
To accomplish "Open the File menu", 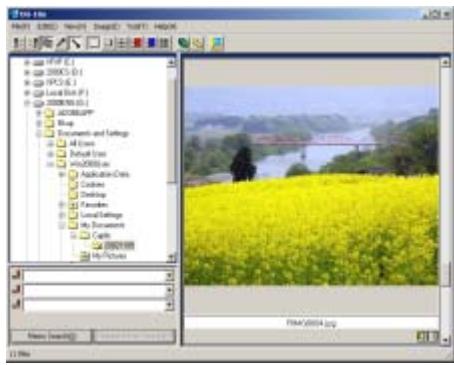I will click(x=21, y=26).
